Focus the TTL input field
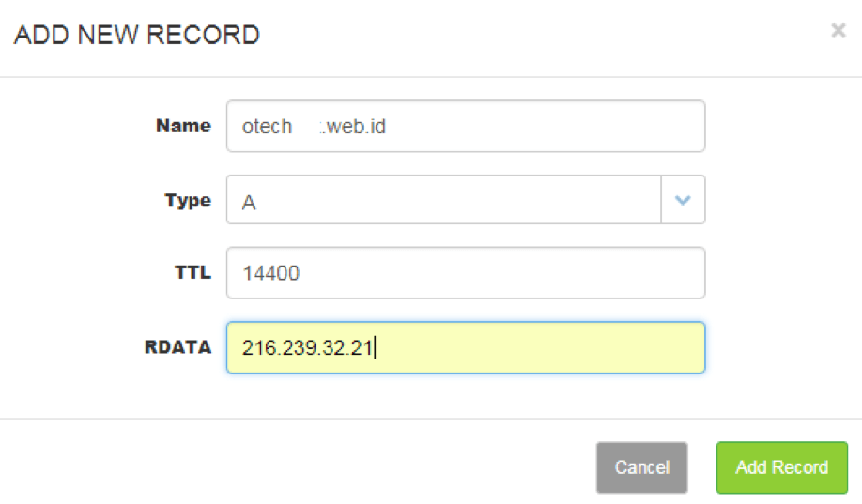Image resolution: width=862 pixels, height=504 pixels. (465, 273)
